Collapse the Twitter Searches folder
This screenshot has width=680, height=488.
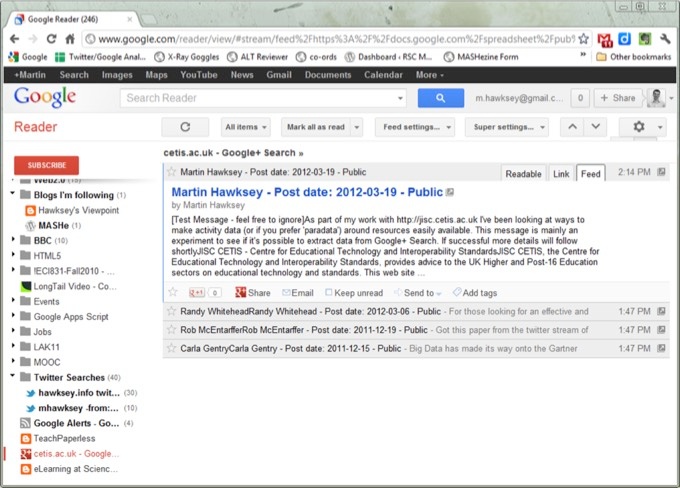[x=13, y=376]
